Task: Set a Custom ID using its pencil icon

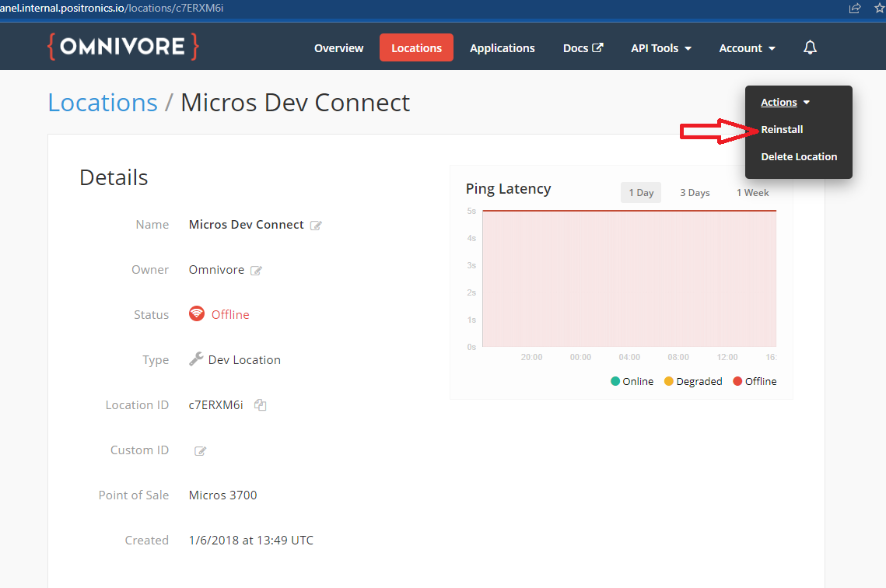Action: (x=200, y=450)
